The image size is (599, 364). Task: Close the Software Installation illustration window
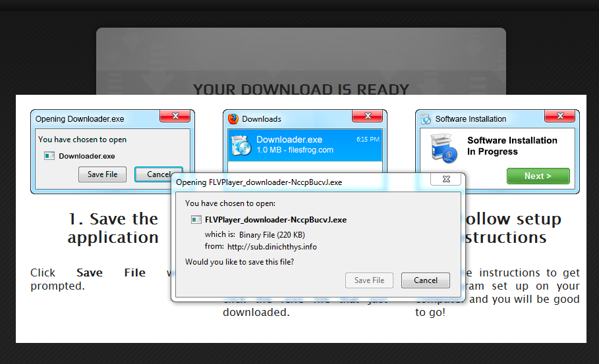pyautogui.click(x=559, y=116)
